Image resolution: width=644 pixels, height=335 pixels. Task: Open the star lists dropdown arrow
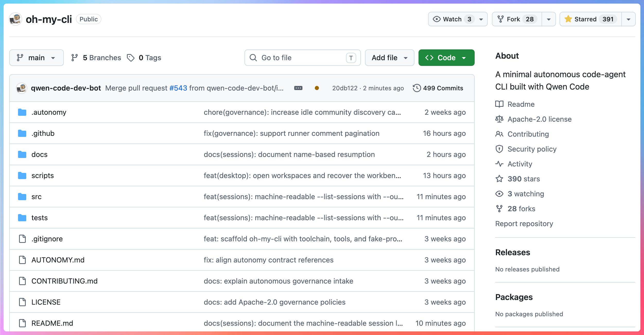coord(629,19)
